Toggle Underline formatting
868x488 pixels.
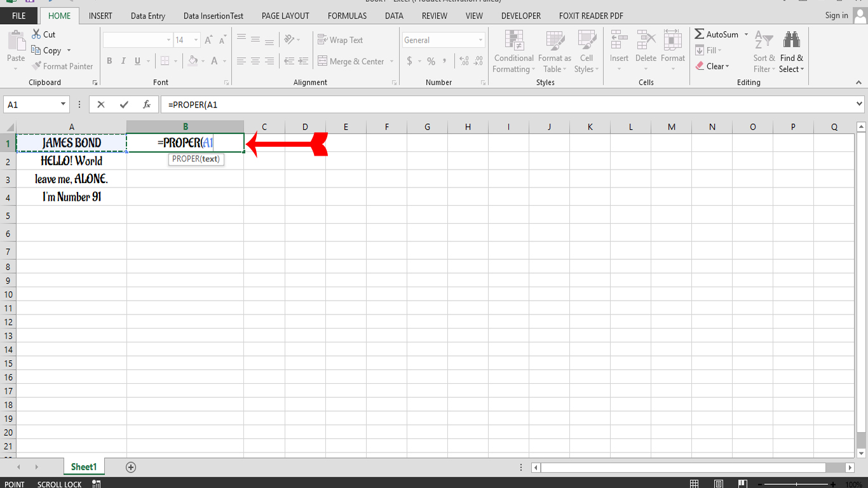(x=138, y=61)
